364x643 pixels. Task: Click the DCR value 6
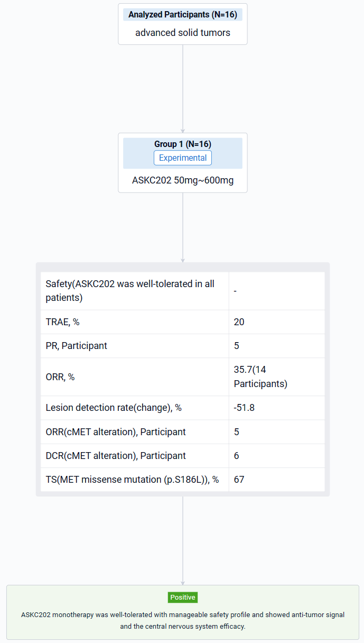237,456
